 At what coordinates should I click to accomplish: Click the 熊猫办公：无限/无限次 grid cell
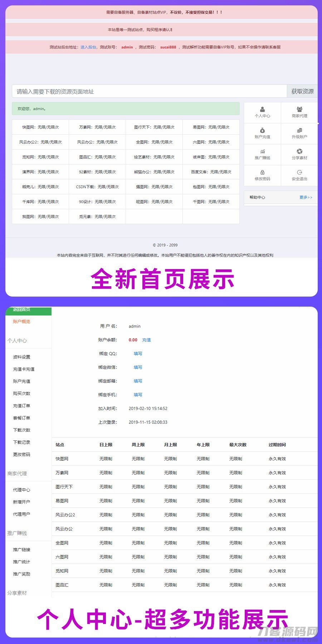click(x=154, y=172)
